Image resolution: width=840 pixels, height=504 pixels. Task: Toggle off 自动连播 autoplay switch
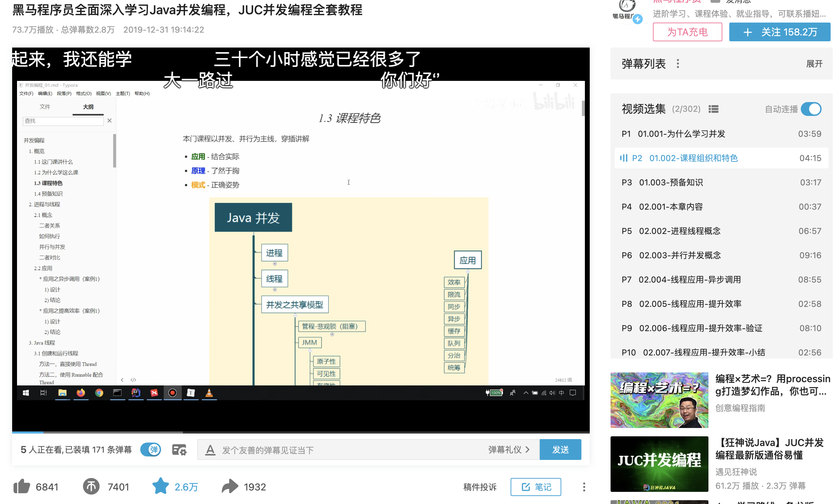pos(811,109)
